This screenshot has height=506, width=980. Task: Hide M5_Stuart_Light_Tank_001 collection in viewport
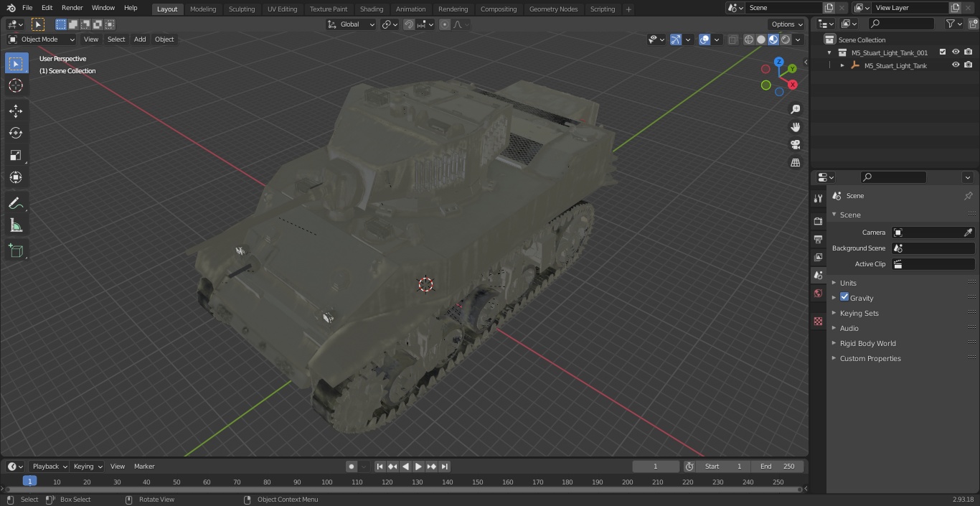(x=956, y=52)
